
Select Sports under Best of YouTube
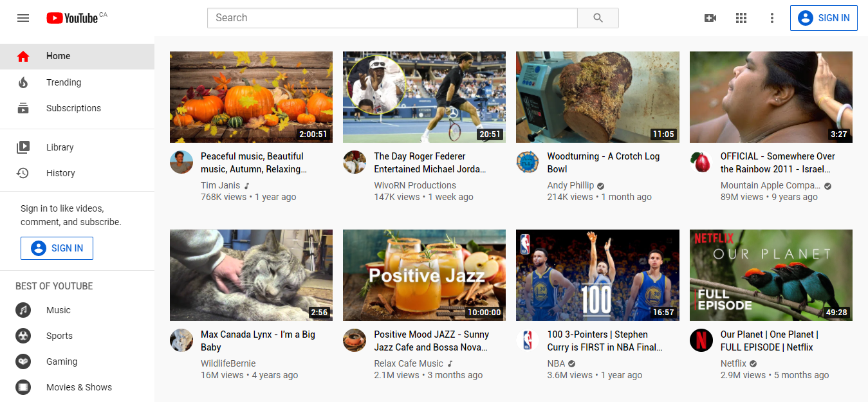click(x=77, y=336)
